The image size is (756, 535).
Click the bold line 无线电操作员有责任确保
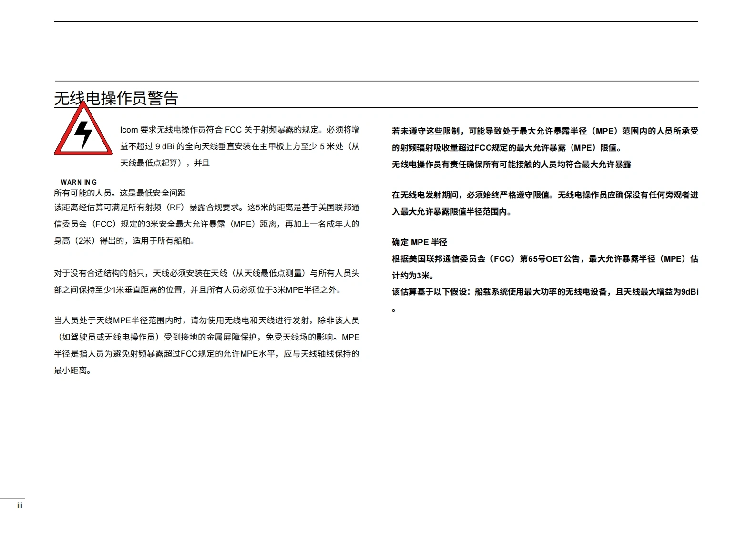click(x=511, y=165)
